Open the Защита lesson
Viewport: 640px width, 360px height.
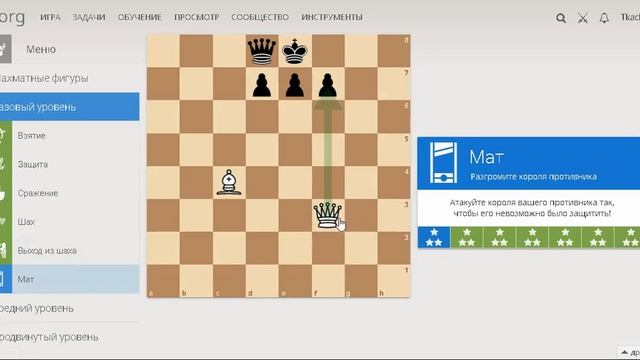(69, 164)
